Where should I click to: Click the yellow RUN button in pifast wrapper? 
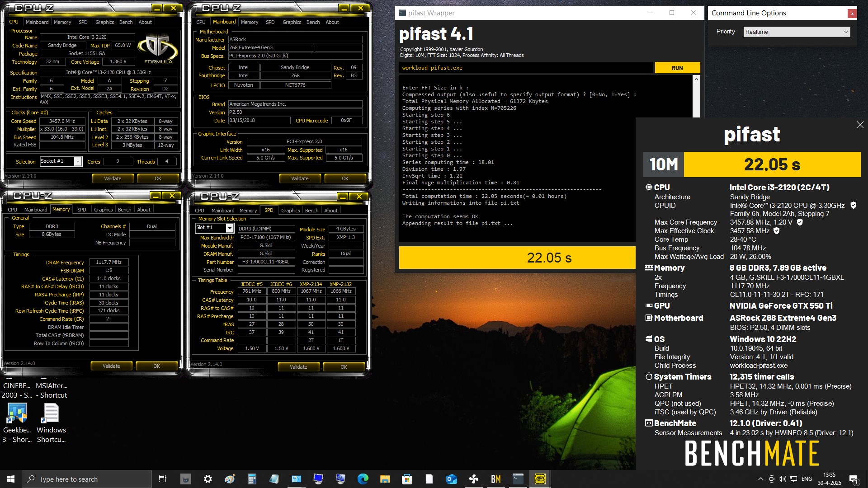point(677,68)
